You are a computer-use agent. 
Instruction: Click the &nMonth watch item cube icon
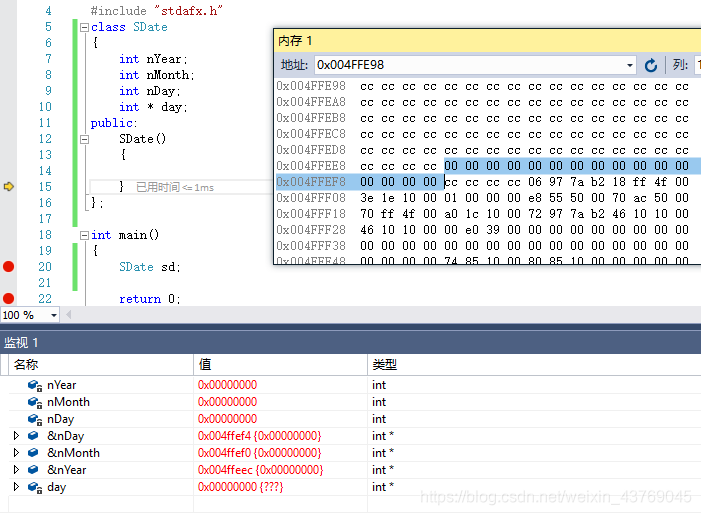coord(33,452)
